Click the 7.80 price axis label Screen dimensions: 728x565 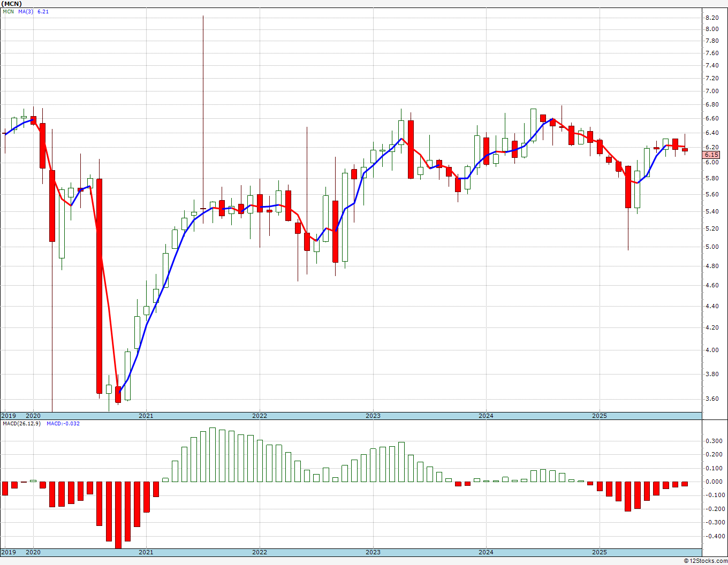tap(712, 41)
